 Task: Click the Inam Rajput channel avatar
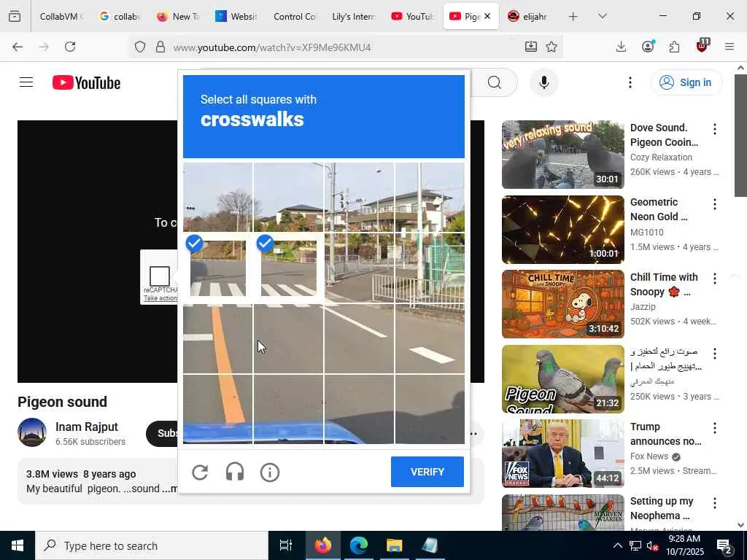tap(32, 432)
